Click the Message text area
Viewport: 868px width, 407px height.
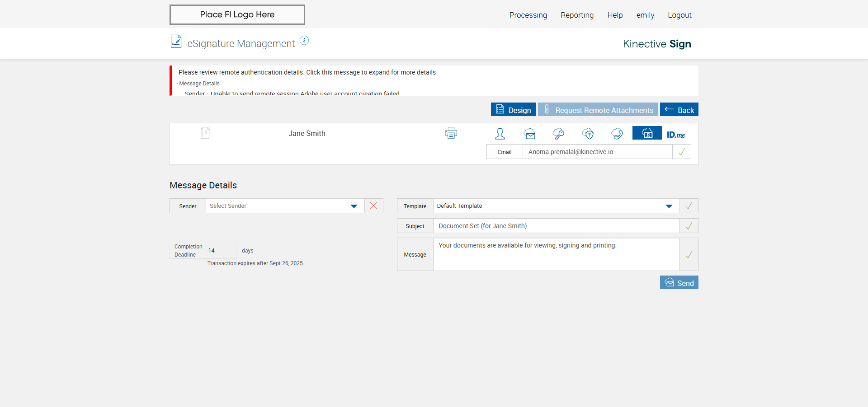[557, 255]
